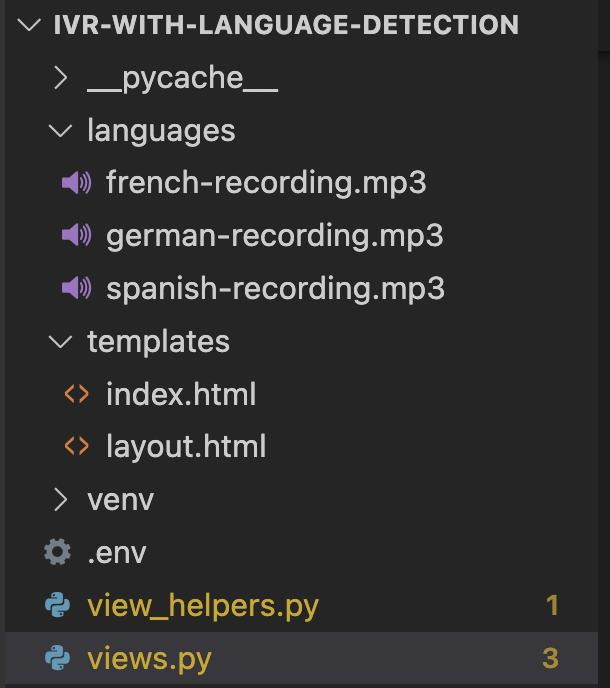The image size is (610, 688).
Task: Expand the __pycache__ folder chevron
Action: click(60, 78)
